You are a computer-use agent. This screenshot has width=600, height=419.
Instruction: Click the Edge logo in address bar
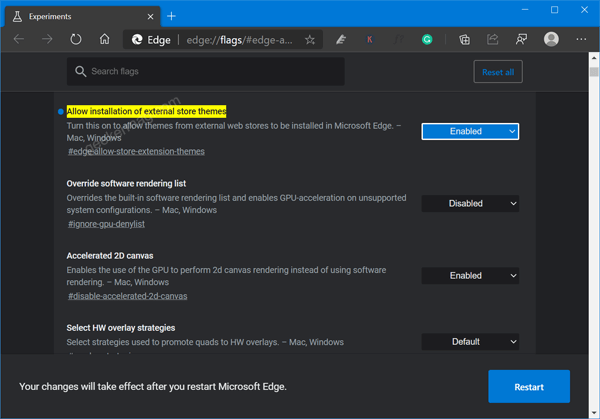(x=137, y=39)
